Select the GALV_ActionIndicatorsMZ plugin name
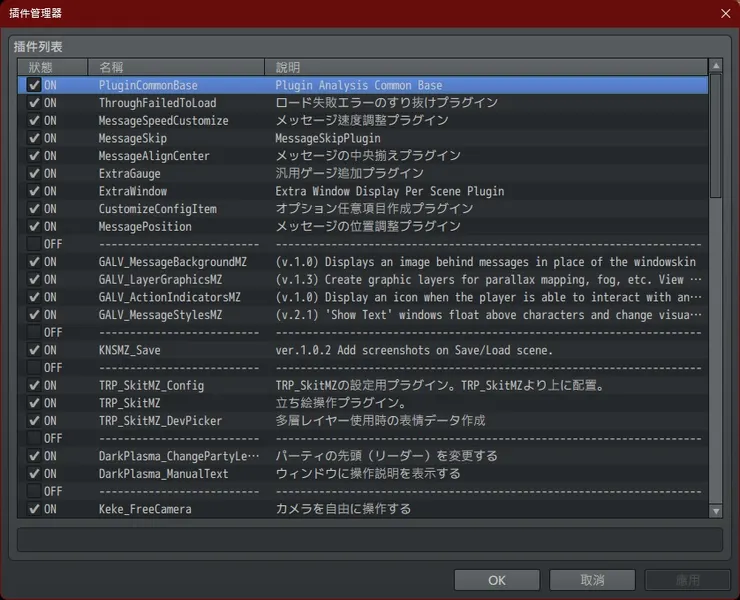 169,297
